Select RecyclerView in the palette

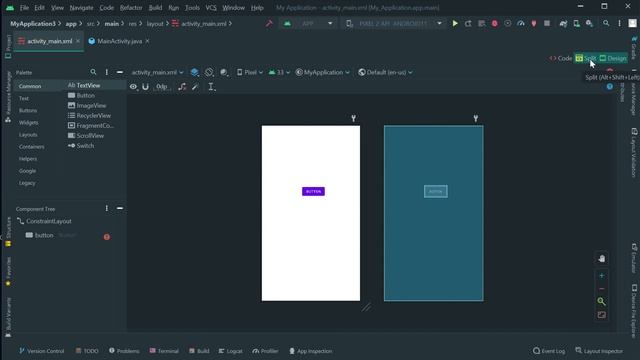89,116
